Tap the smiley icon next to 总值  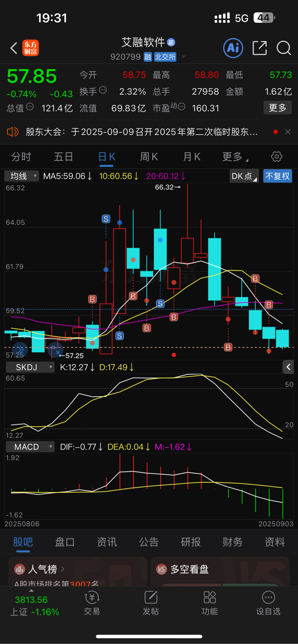coord(30,107)
